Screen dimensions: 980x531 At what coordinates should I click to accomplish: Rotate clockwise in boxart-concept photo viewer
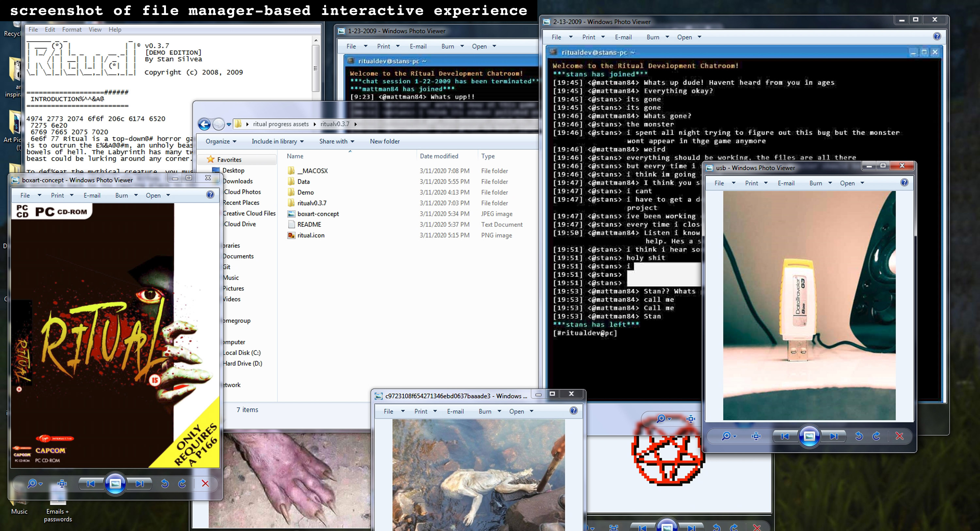click(x=182, y=483)
